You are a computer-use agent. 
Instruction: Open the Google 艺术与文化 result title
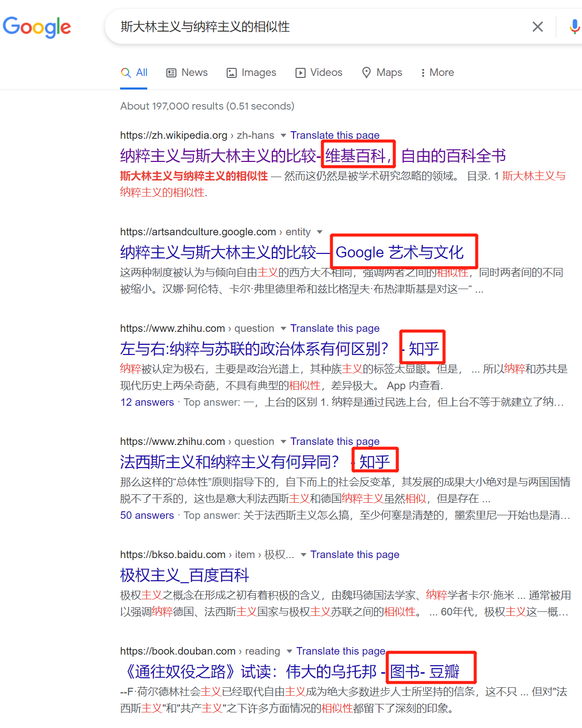click(292, 252)
